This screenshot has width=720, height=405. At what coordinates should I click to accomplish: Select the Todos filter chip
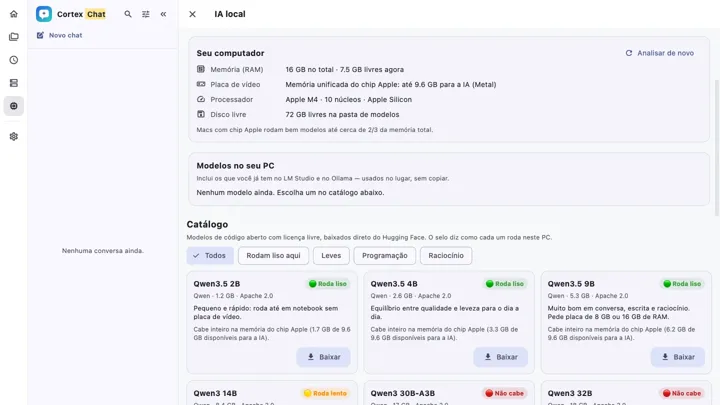coord(210,256)
